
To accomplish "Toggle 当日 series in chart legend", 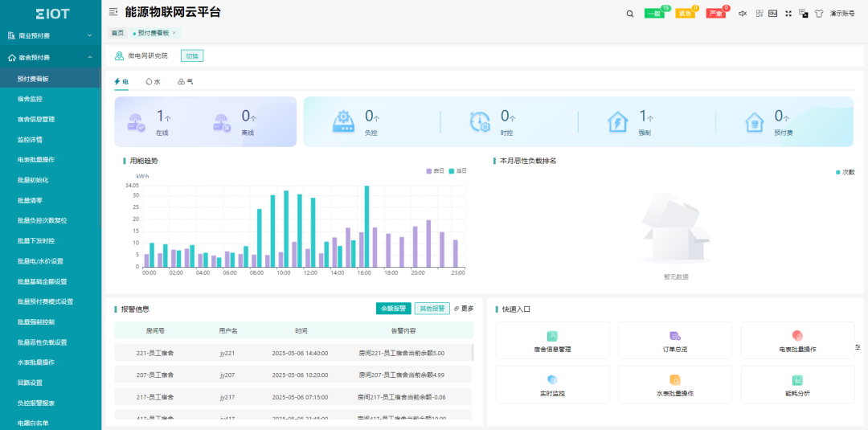I will point(458,171).
